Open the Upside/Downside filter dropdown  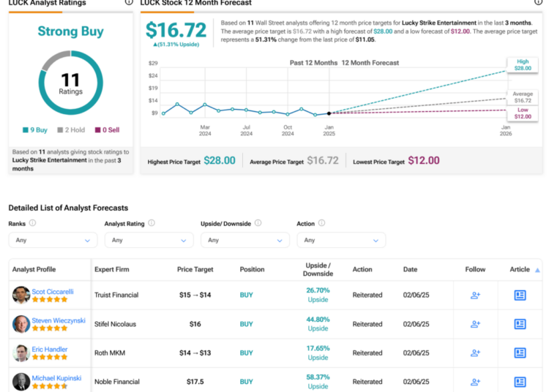245,240
